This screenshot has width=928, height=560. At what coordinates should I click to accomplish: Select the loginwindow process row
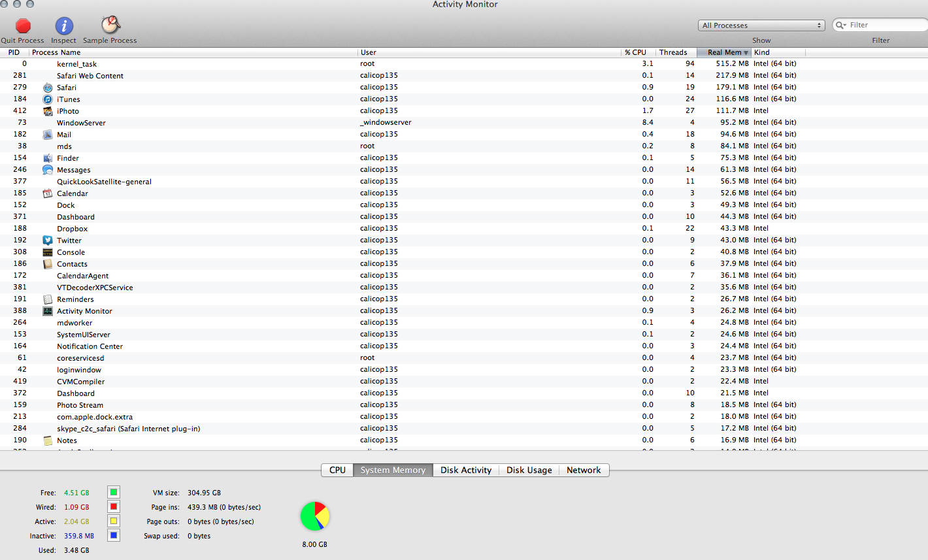point(464,369)
